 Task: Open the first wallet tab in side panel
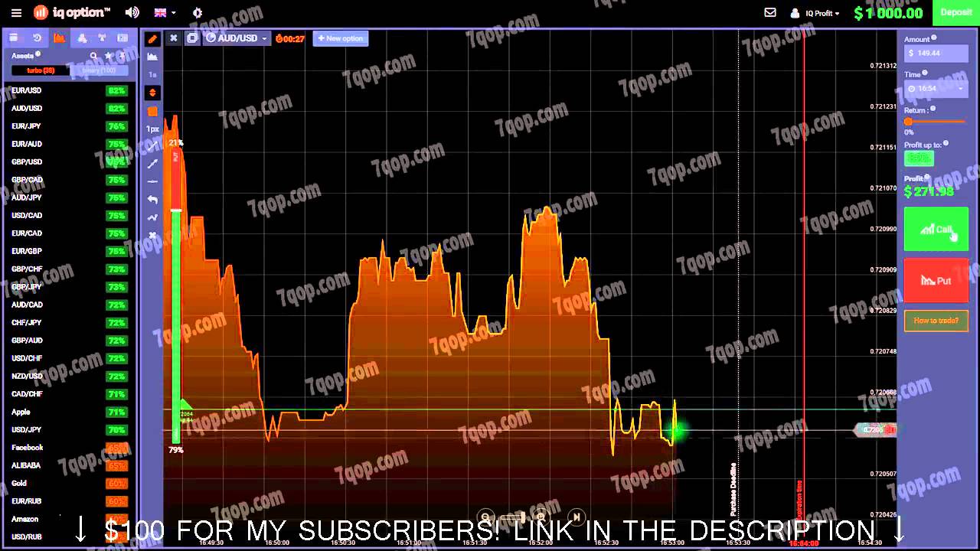click(x=15, y=37)
